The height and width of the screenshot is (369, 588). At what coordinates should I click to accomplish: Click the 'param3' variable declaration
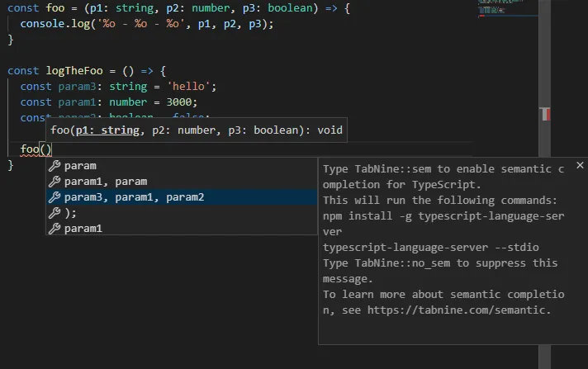(x=78, y=87)
